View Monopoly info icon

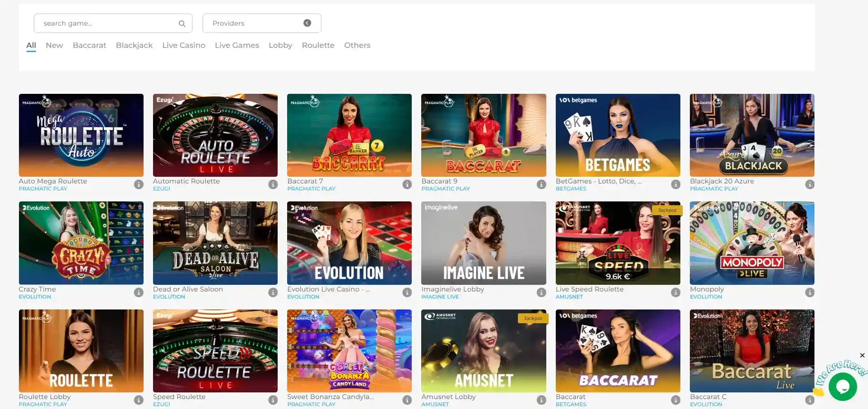[810, 292]
